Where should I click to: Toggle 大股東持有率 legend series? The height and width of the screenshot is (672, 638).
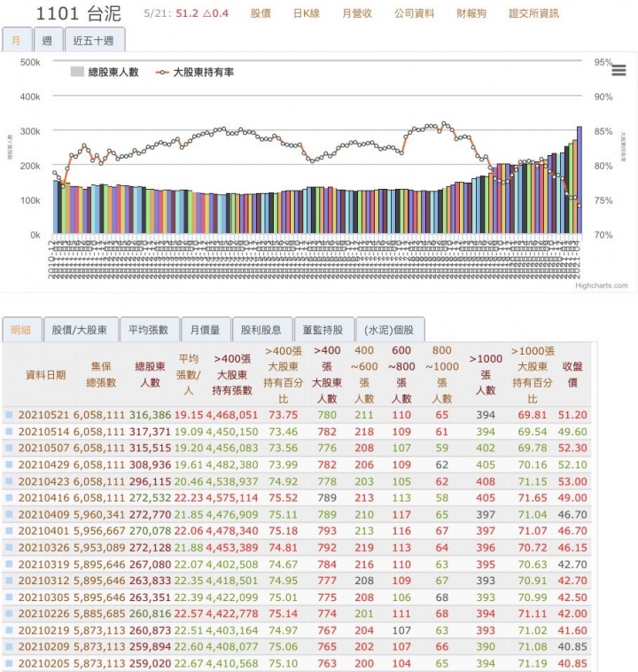(195, 72)
